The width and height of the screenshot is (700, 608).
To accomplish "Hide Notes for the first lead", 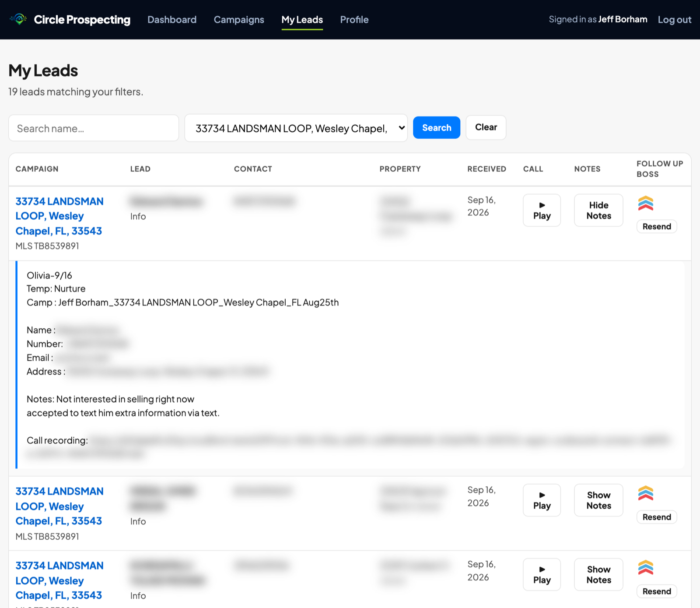I will click(x=598, y=210).
